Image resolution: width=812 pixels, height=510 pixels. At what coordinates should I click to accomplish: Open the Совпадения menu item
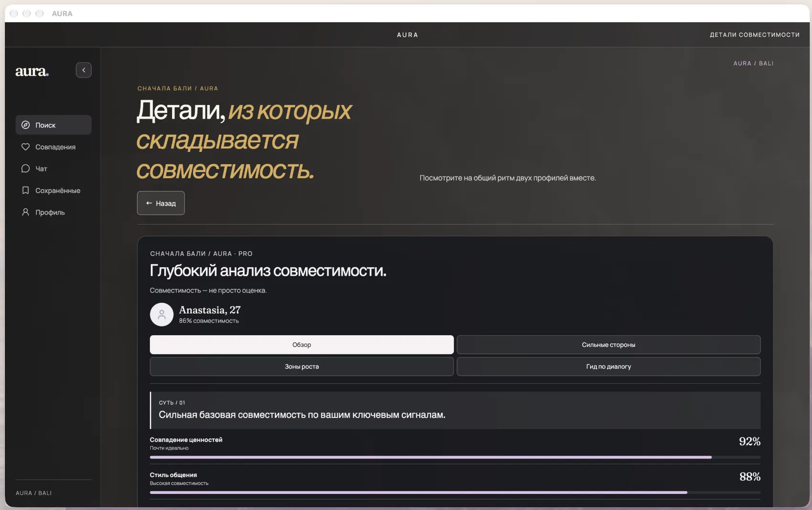click(53, 147)
